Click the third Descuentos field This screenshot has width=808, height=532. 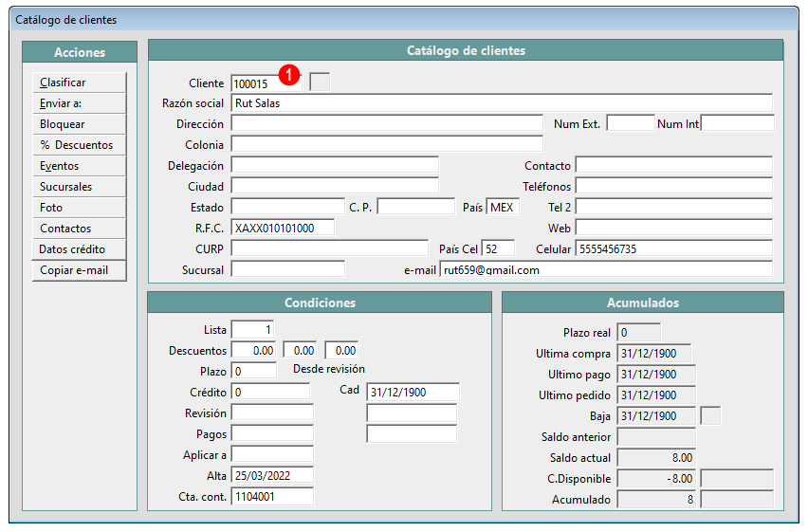341,351
